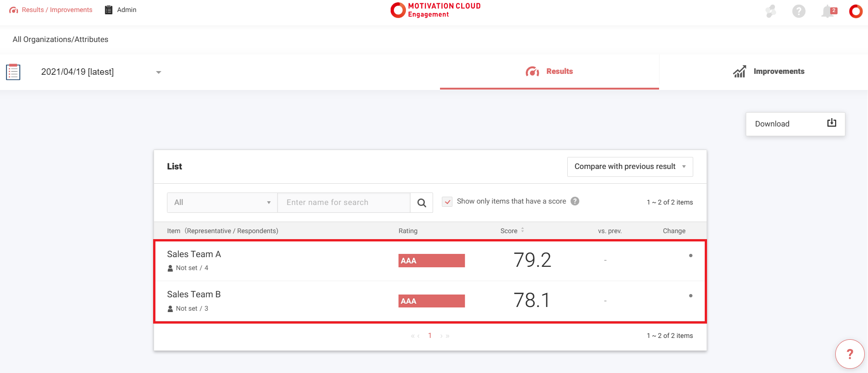This screenshot has width=868, height=373.
Task: Click the Motivation Cloud Engagement logo
Action: 435,10
